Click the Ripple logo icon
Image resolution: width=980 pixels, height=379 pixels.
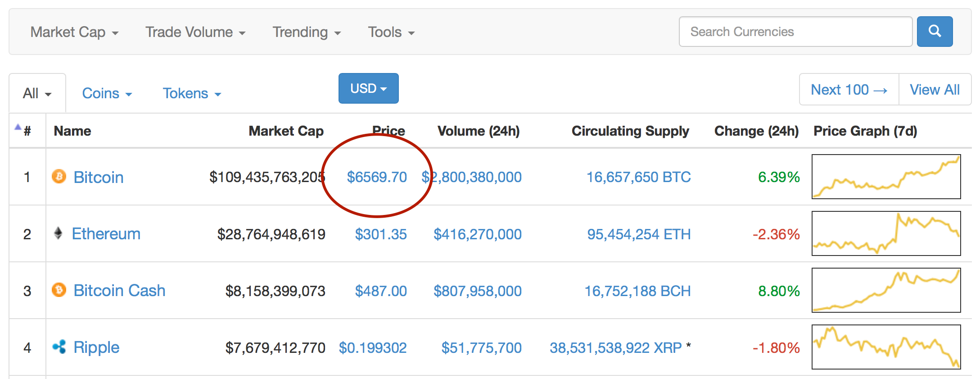point(59,347)
